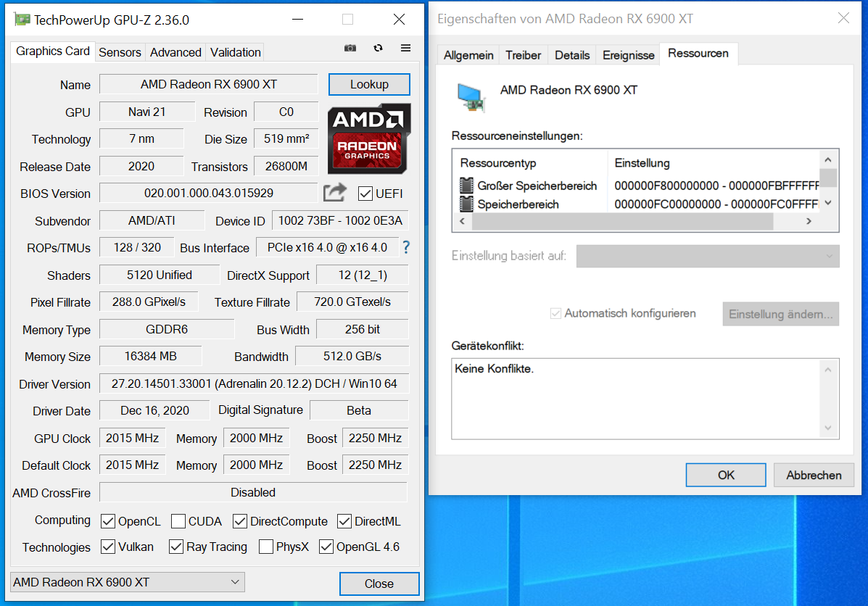This screenshot has height=606, width=868.
Task: Click the BIOS Version field
Action: click(209, 193)
